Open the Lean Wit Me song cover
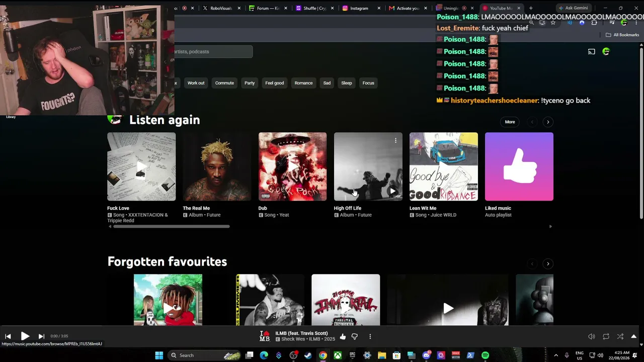 443,166
